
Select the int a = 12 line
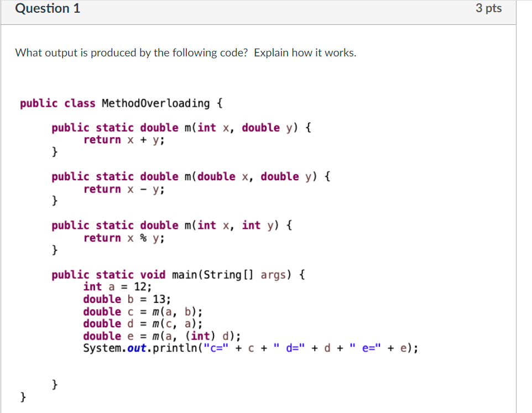pos(117,286)
